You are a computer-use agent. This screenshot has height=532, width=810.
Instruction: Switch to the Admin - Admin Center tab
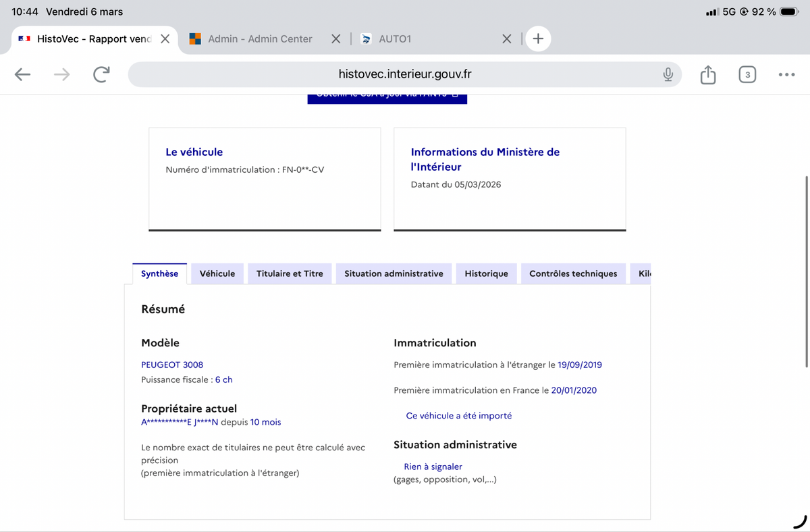pyautogui.click(x=259, y=38)
